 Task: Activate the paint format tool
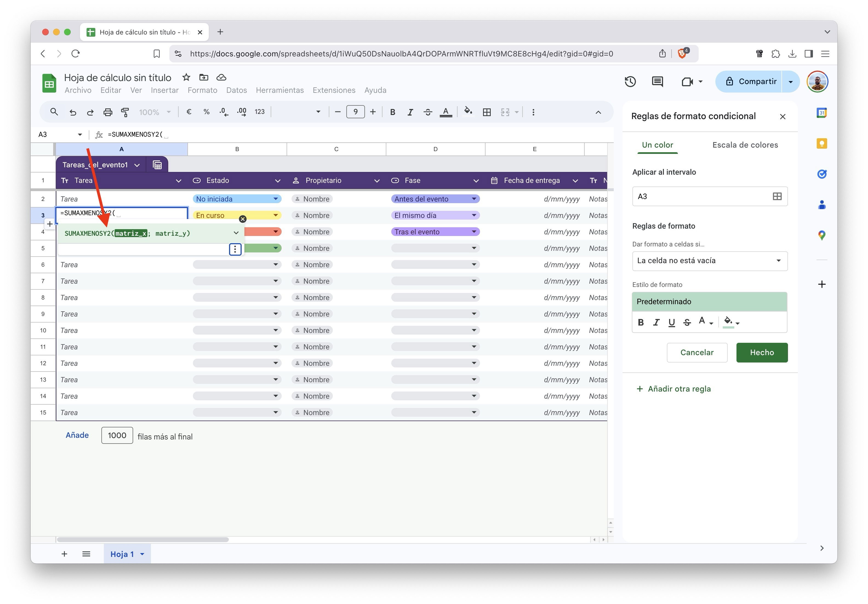[x=125, y=112]
